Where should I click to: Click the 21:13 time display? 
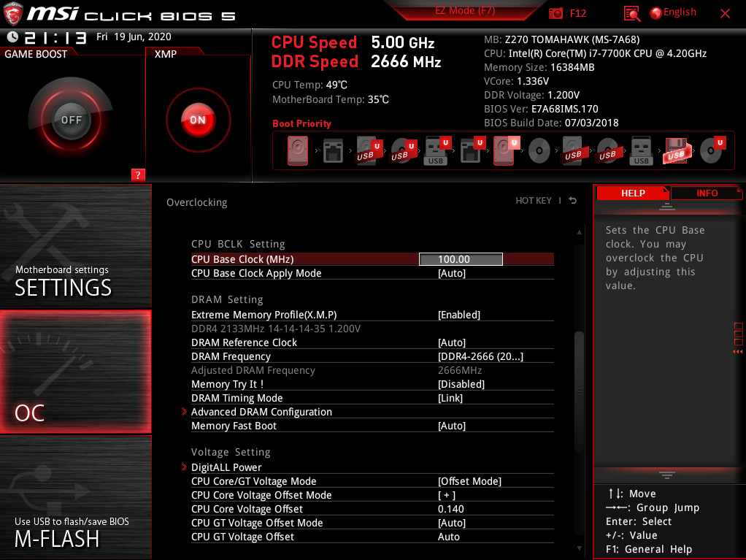point(55,37)
